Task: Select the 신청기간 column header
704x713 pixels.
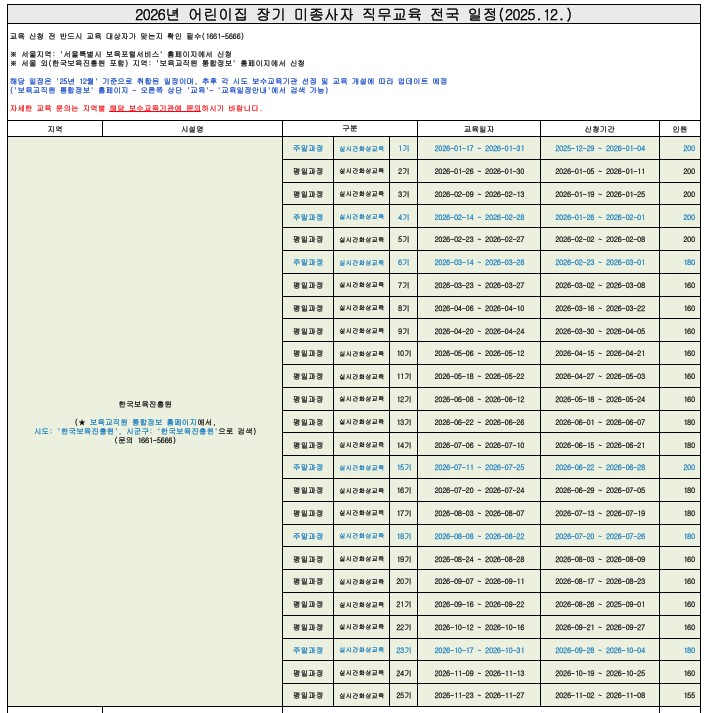Action: [x=599, y=129]
